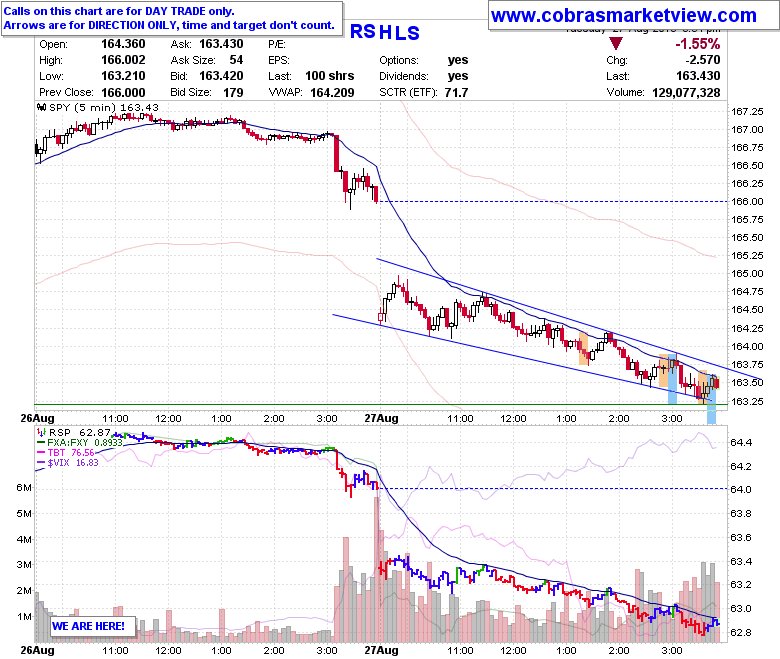Click the Low value 163.210
This screenshot has height=659, width=780.
click(123, 76)
